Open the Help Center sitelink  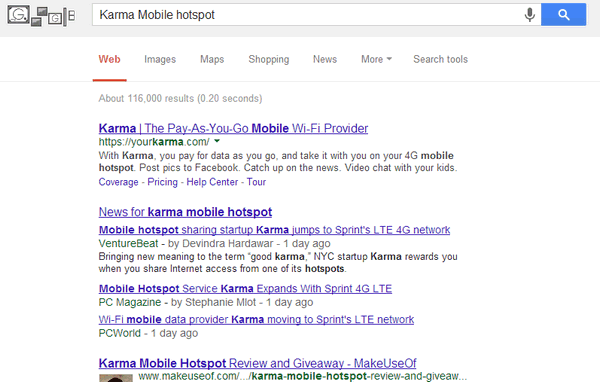pyautogui.click(x=212, y=182)
